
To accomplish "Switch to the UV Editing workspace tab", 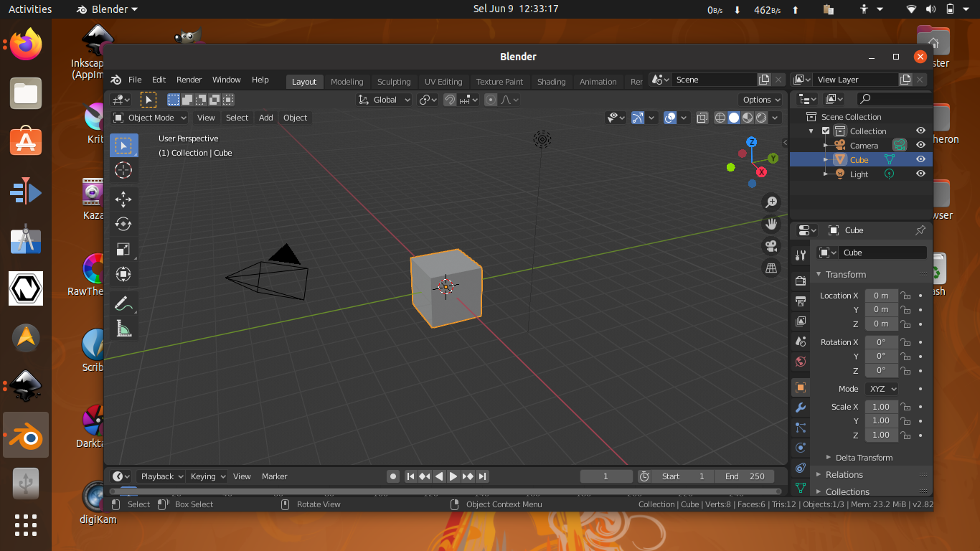I will pyautogui.click(x=443, y=82).
